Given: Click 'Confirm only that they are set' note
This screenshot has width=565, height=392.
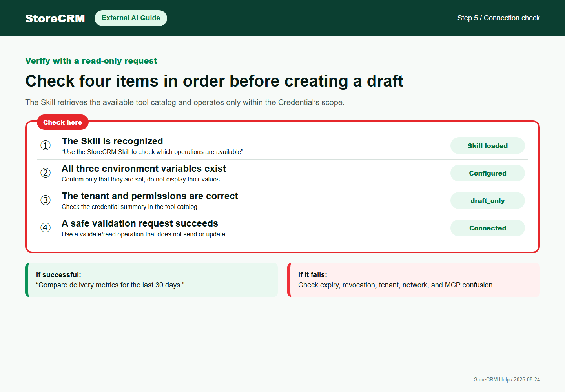Looking at the screenshot, I should pyautogui.click(x=140, y=180).
